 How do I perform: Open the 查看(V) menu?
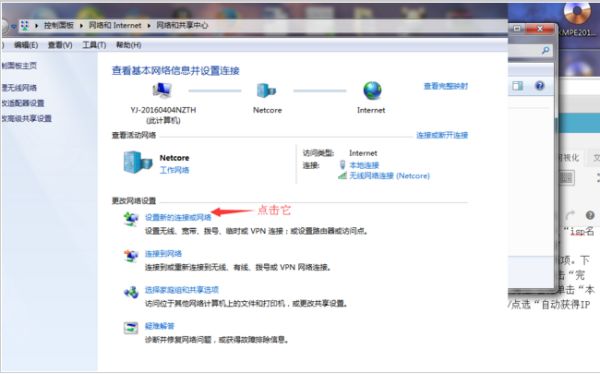tap(60, 45)
